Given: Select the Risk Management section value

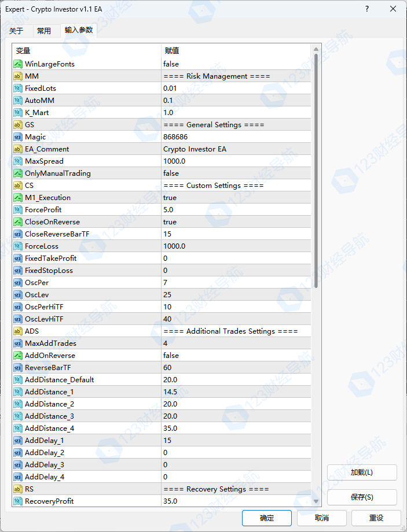Looking at the screenshot, I should click(217, 76).
